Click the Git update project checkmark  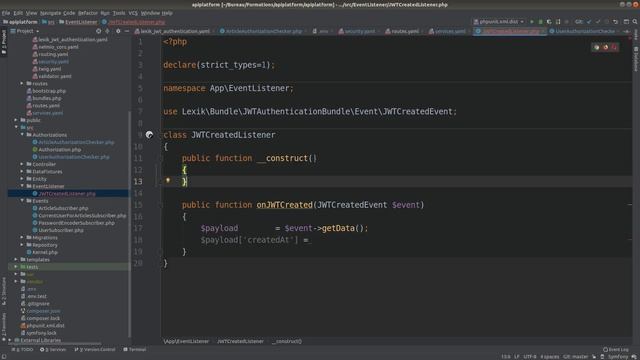point(589,22)
